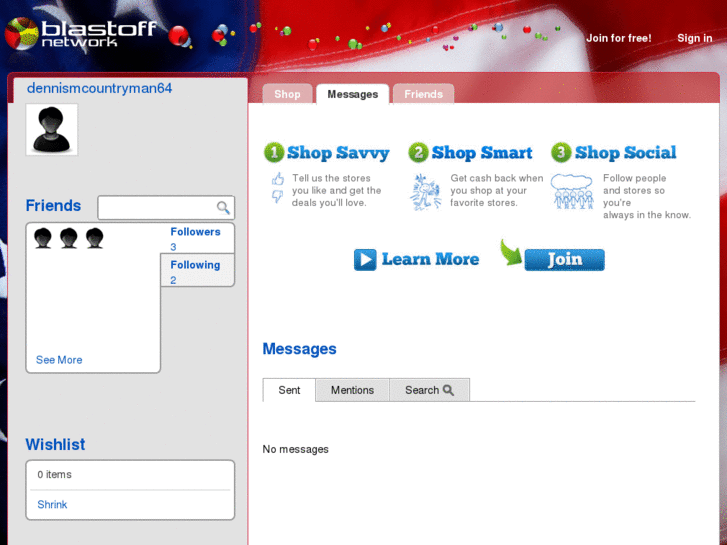The width and height of the screenshot is (727, 545).
Task: Switch to the Mentions tab
Action: click(x=352, y=390)
